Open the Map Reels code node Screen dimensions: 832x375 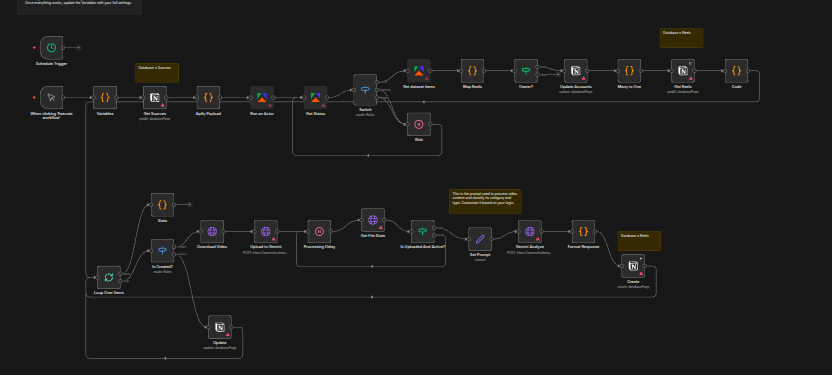(472, 71)
